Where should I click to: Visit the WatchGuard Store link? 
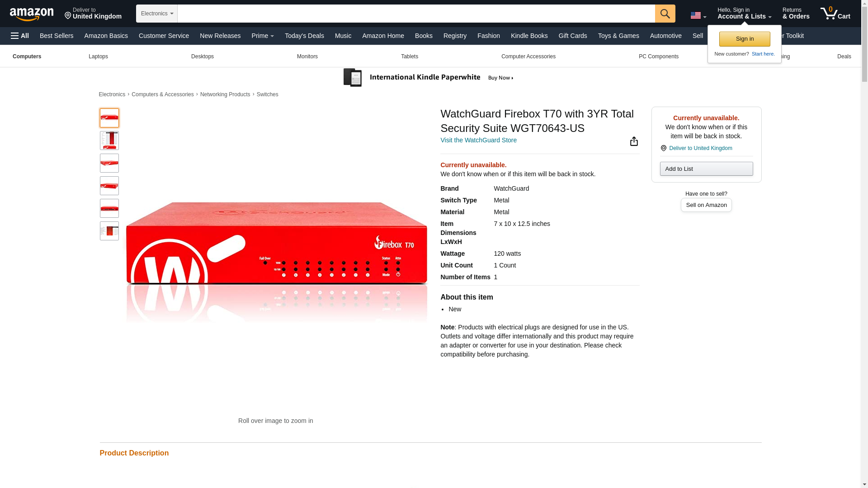click(478, 140)
